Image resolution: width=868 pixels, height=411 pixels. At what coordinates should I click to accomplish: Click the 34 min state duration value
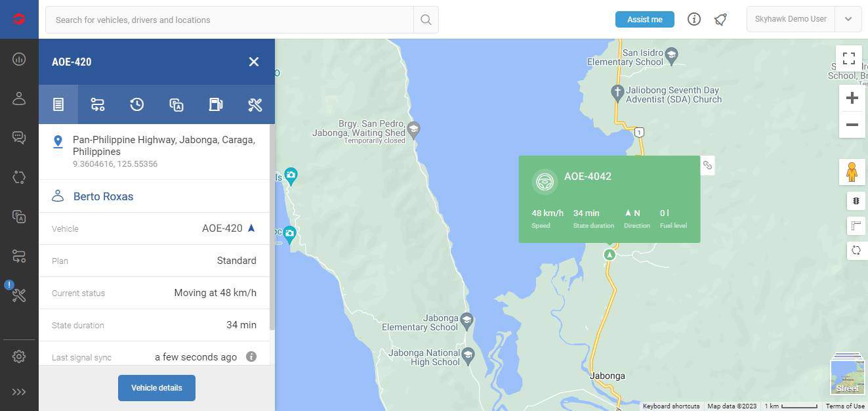click(x=241, y=325)
